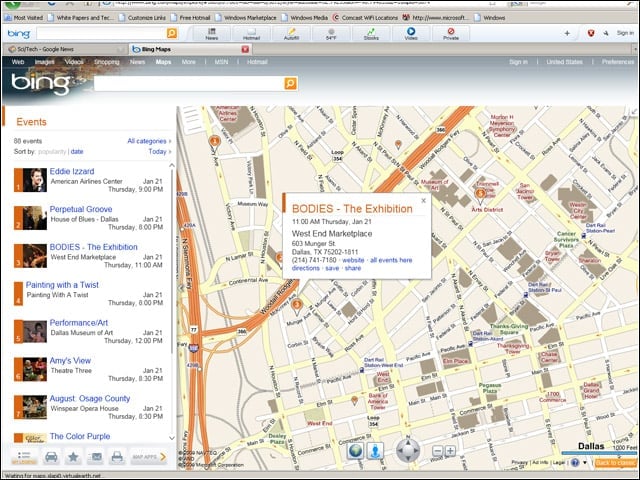This screenshot has width=640, height=480.
Task: Click August: Osage County thumbnail
Action: (34, 407)
